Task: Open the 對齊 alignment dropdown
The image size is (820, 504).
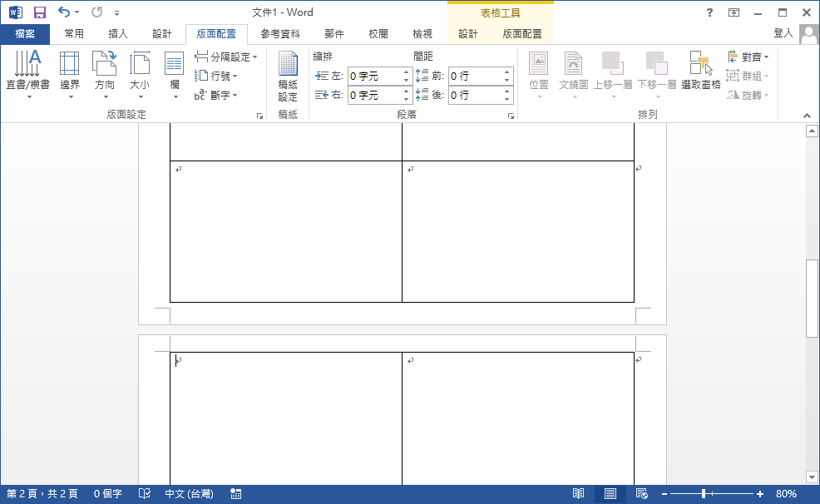Action: [748, 57]
